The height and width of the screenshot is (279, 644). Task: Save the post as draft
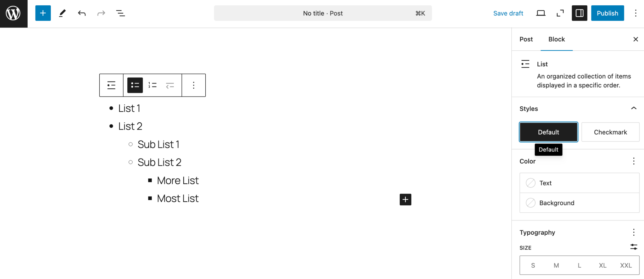pyautogui.click(x=508, y=13)
